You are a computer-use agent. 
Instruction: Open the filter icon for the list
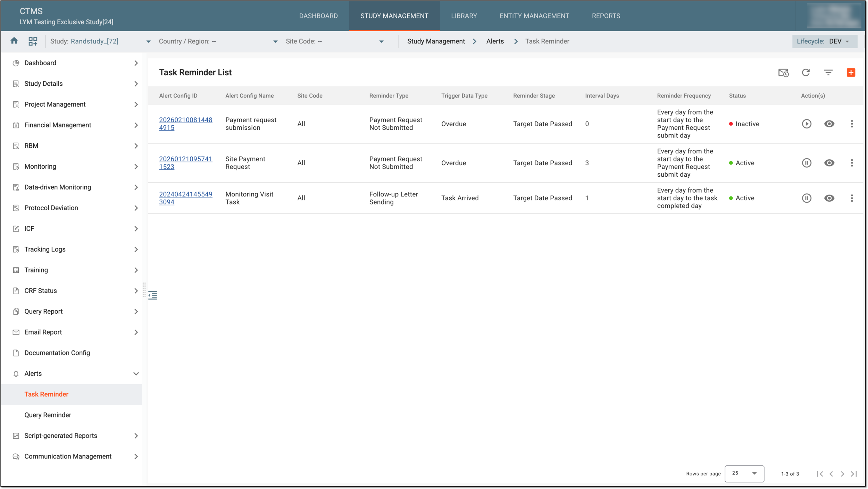[828, 73]
